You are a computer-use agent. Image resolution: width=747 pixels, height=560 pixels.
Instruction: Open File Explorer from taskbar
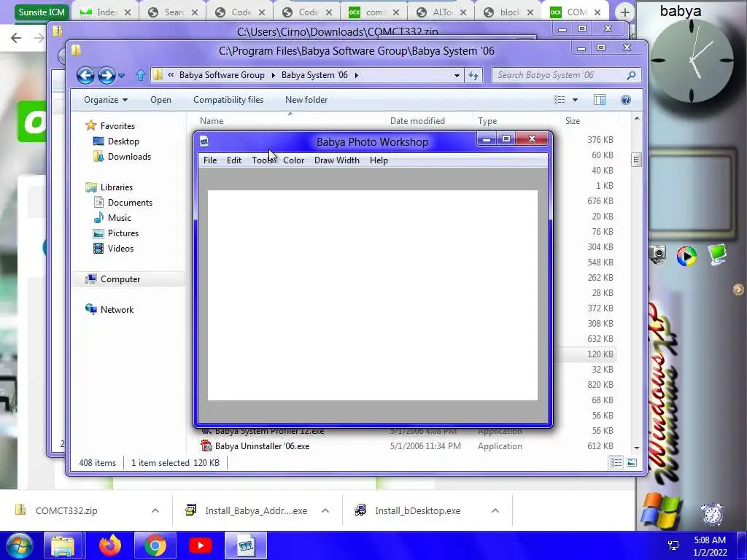click(63, 545)
